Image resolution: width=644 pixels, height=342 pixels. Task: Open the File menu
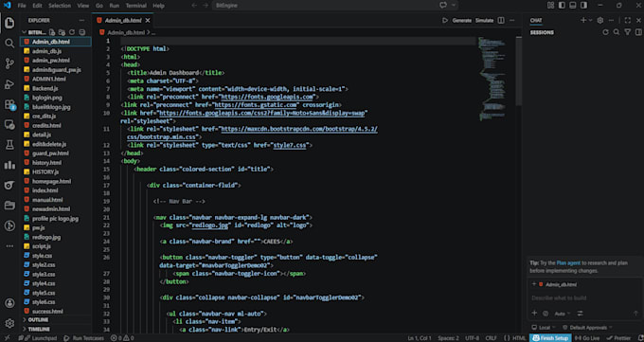pos(22,6)
